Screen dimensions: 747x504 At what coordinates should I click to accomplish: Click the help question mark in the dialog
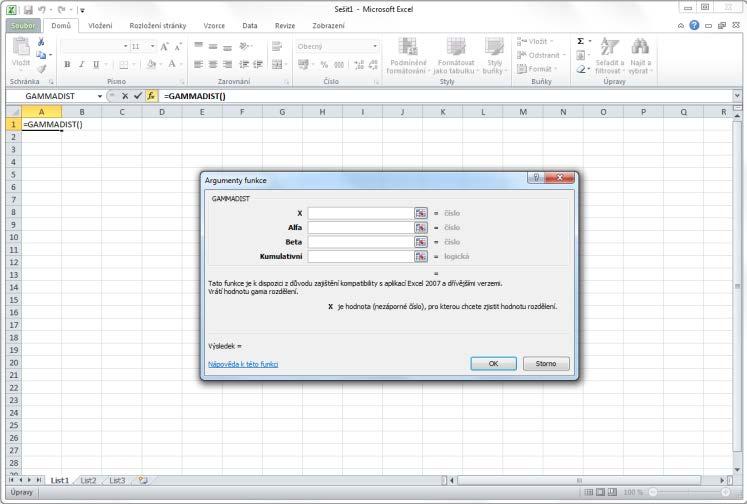(535, 178)
